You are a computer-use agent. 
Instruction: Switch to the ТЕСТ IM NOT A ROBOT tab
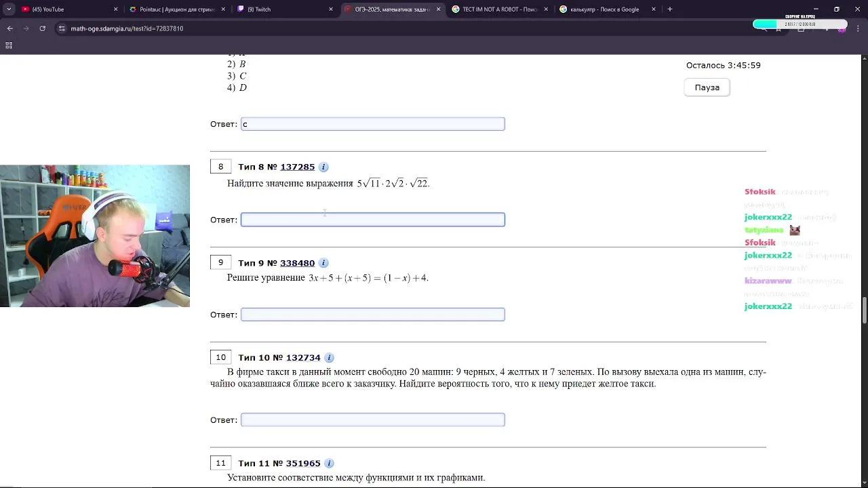pyautogui.click(x=499, y=9)
